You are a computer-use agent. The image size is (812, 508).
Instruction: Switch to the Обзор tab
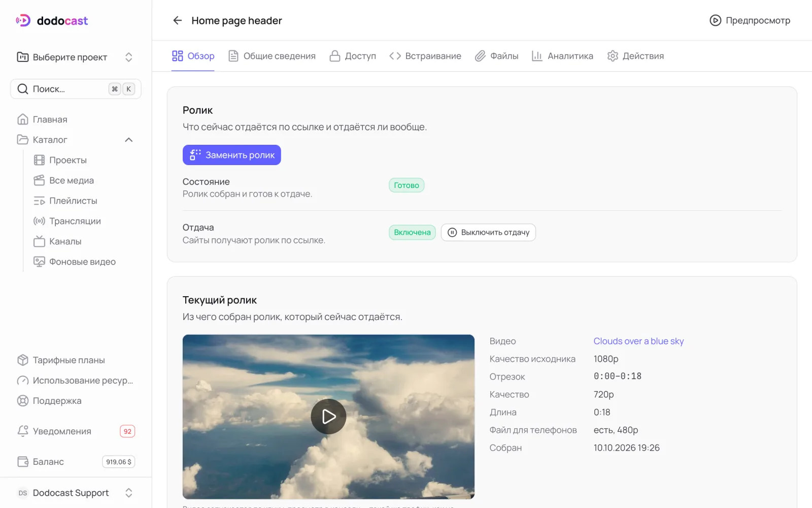click(193, 56)
